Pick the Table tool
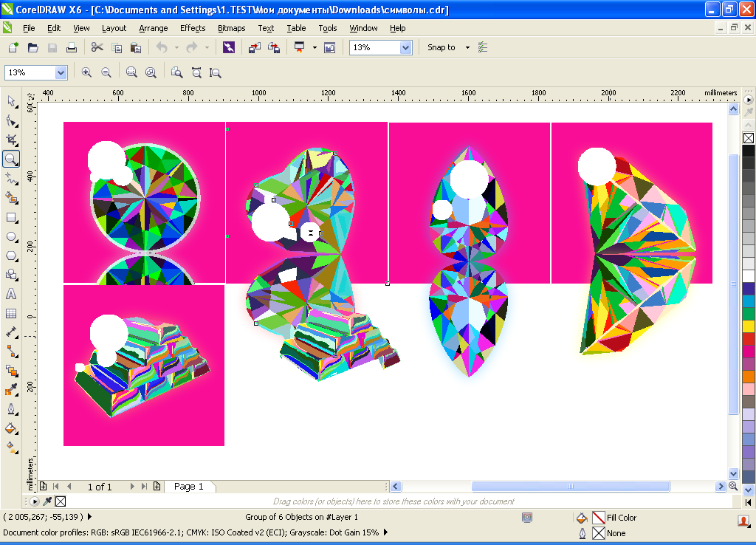 (11, 313)
